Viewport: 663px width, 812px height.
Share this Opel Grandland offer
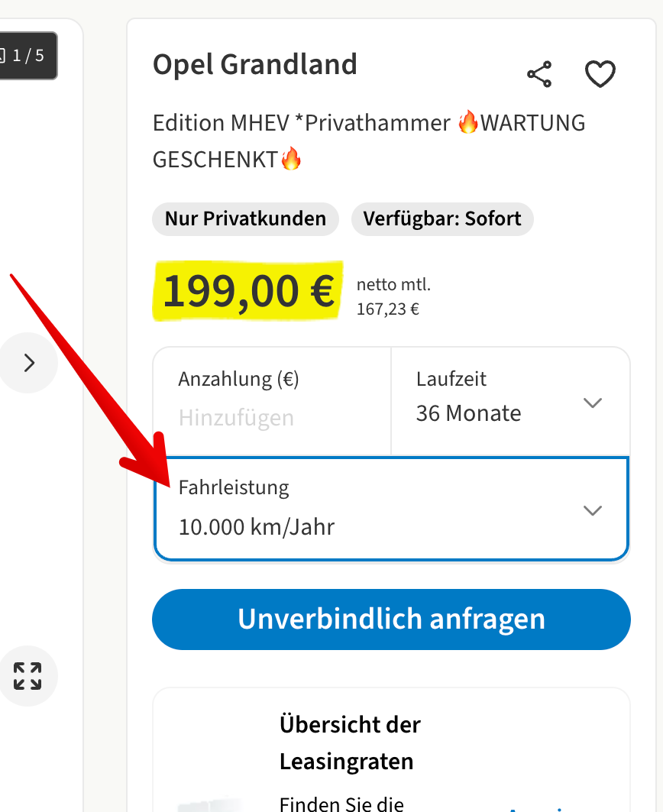(539, 74)
